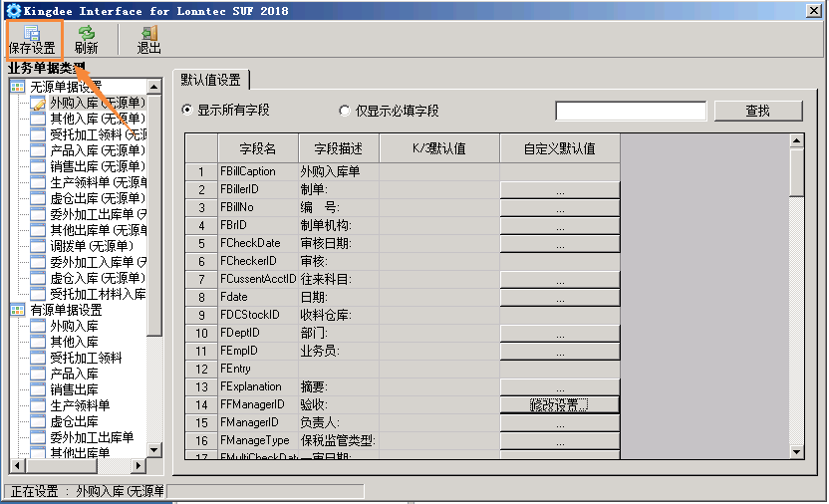Viewport: 829px width, 504px height.
Task: Click the app icon in title bar
Action: coord(13,11)
